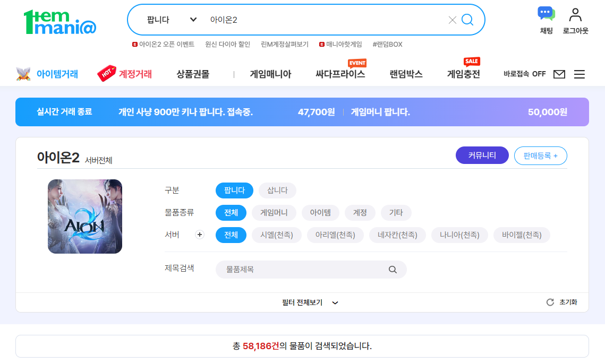The width and height of the screenshot is (605, 364).
Task: Click the 커뮤니티 button
Action: coord(482,155)
